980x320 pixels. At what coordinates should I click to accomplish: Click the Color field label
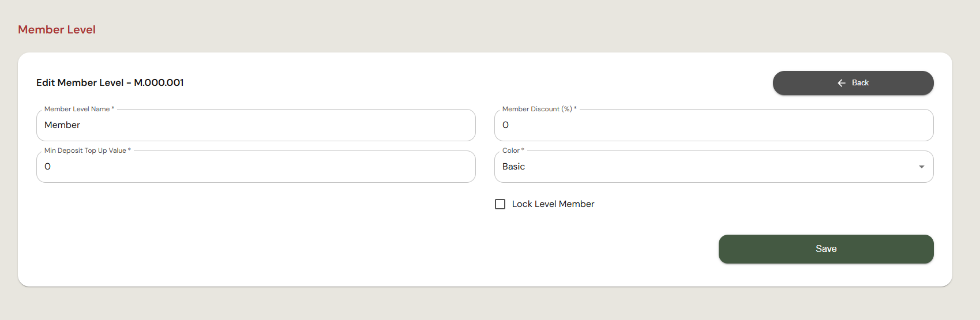pos(513,150)
